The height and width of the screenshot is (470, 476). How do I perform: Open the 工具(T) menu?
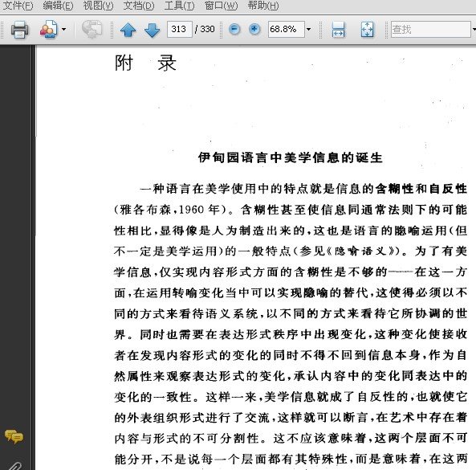coord(179,6)
